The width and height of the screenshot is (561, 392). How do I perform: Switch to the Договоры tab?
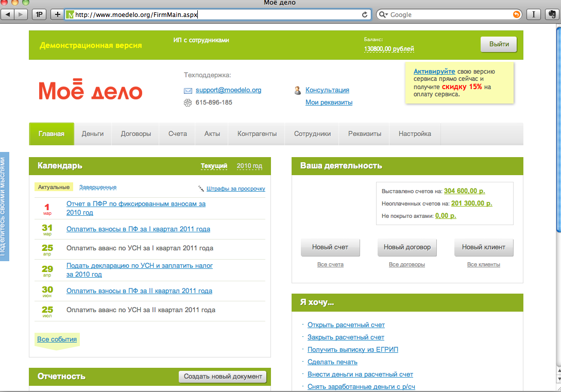tap(136, 134)
